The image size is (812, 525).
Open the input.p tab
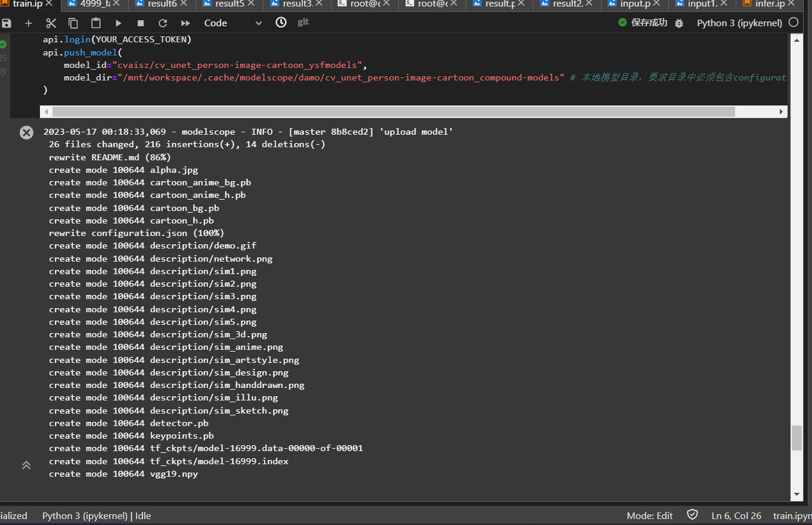[634, 4]
